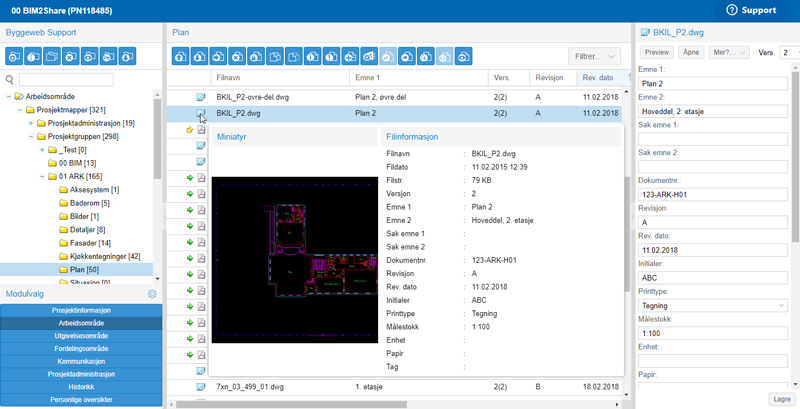Open the Filtrer... dropdown

pos(594,56)
